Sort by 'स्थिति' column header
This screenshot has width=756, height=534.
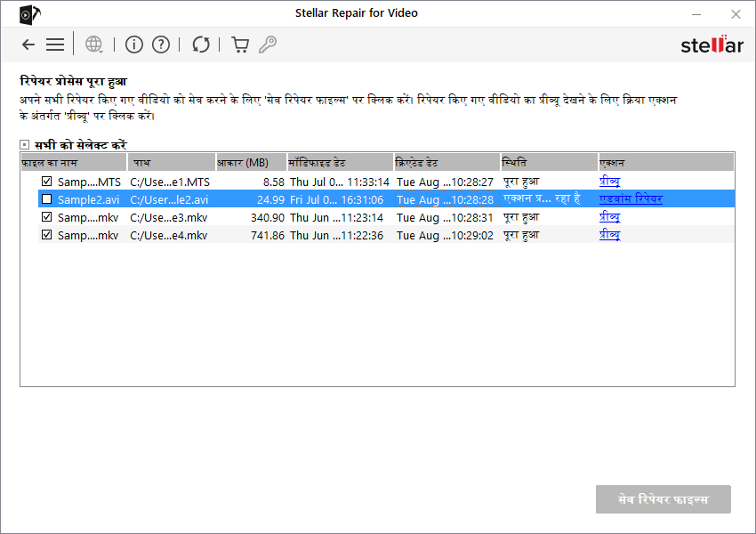pos(549,163)
